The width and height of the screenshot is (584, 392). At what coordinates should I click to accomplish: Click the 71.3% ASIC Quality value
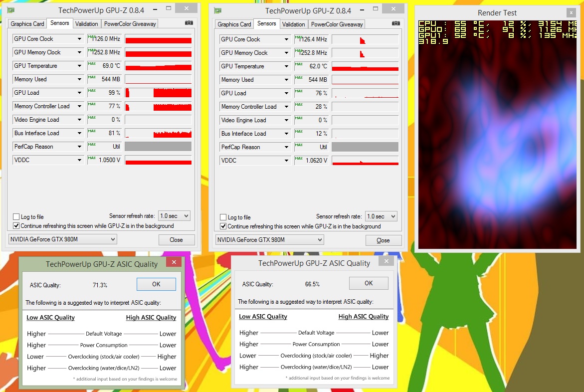100,285
